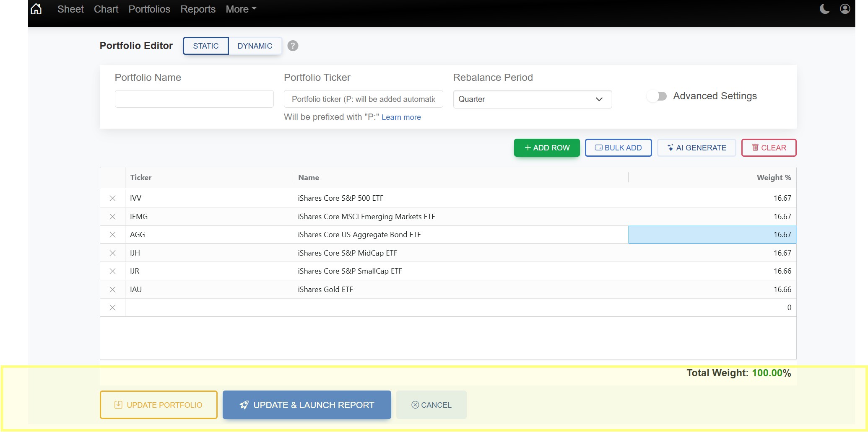Select the highlighted AGG weight cell 16.67

pyautogui.click(x=712, y=235)
